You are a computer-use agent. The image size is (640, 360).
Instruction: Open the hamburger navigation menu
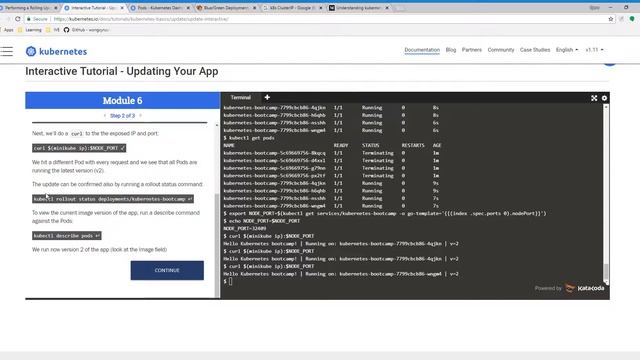(7, 51)
